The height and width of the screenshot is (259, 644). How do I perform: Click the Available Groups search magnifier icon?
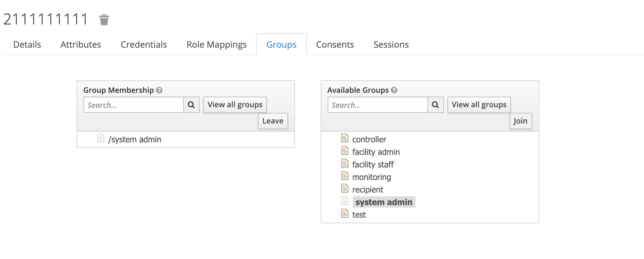(x=436, y=105)
